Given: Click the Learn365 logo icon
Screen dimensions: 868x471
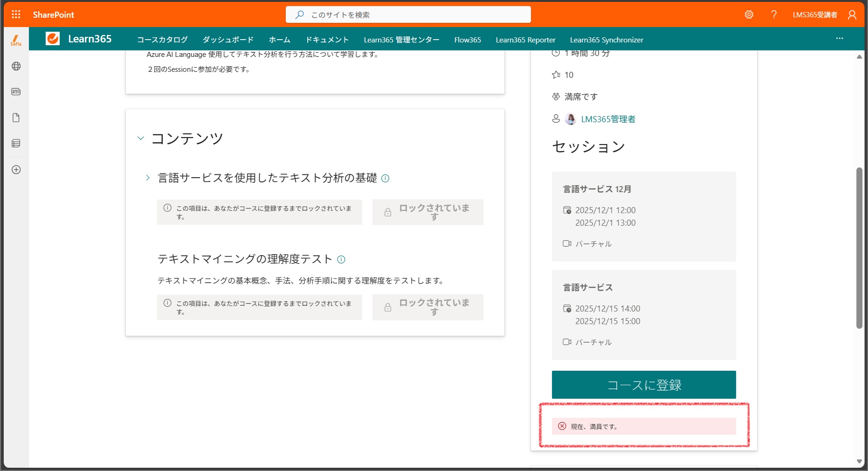Looking at the screenshot, I should [x=53, y=39].
